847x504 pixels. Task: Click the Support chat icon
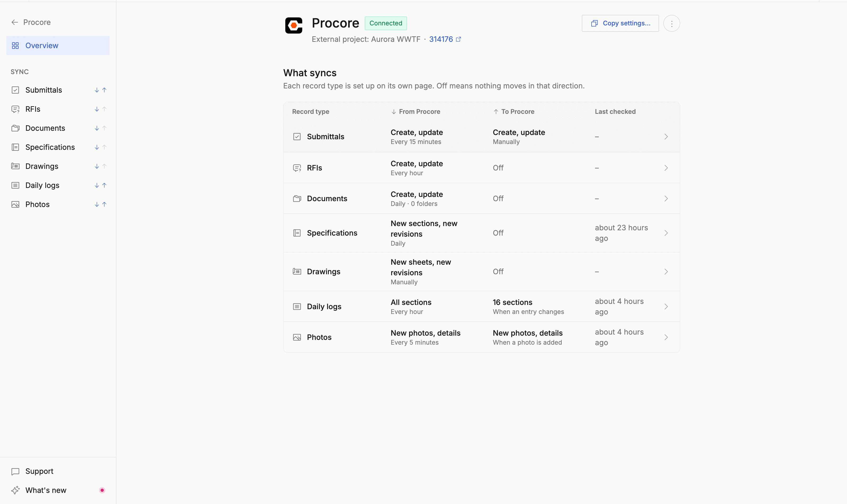(x=15, y=471)
